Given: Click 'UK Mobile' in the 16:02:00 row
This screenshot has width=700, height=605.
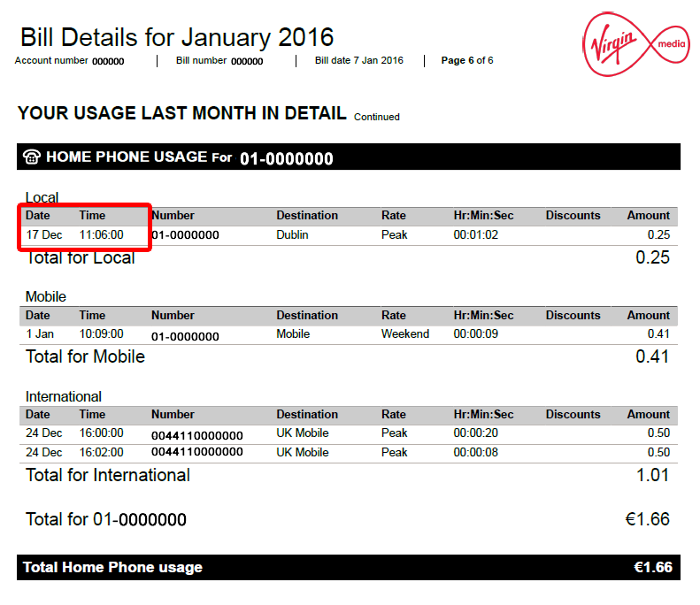Looking at the screenshot, I should [303, 452].
